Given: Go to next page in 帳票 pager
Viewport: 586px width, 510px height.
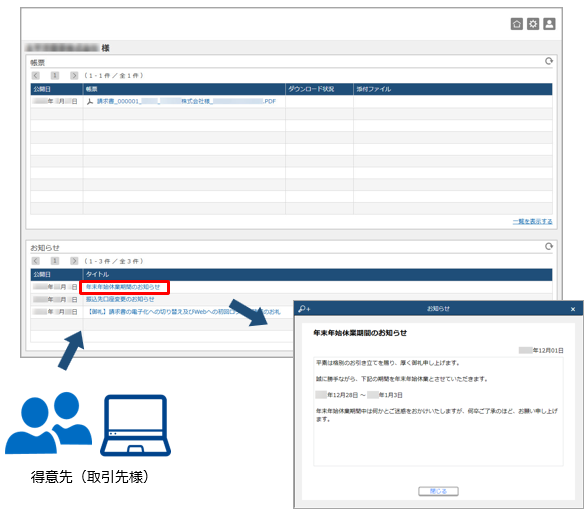Looking at the screenshot, I should [x=74, y=75].
